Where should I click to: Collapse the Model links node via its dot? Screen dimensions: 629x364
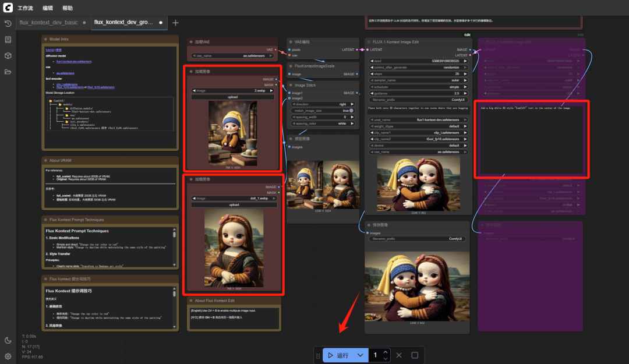click(x=46, y=39)
